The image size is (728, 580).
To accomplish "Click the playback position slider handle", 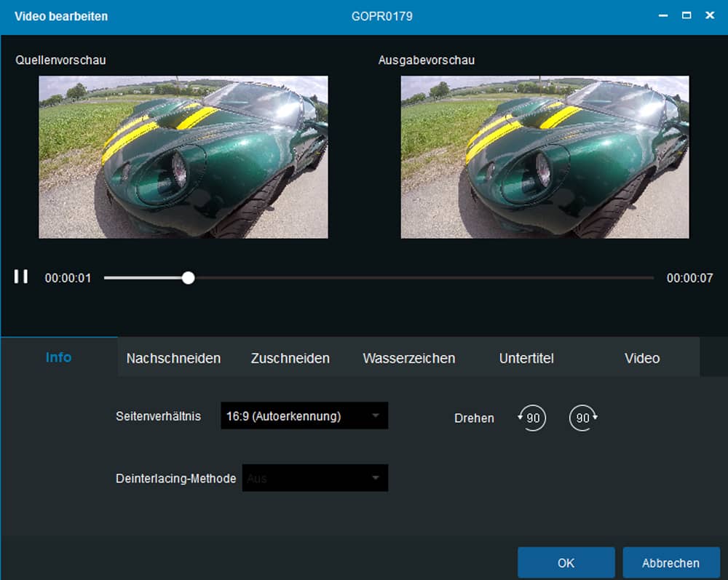I will pos(188,277).
